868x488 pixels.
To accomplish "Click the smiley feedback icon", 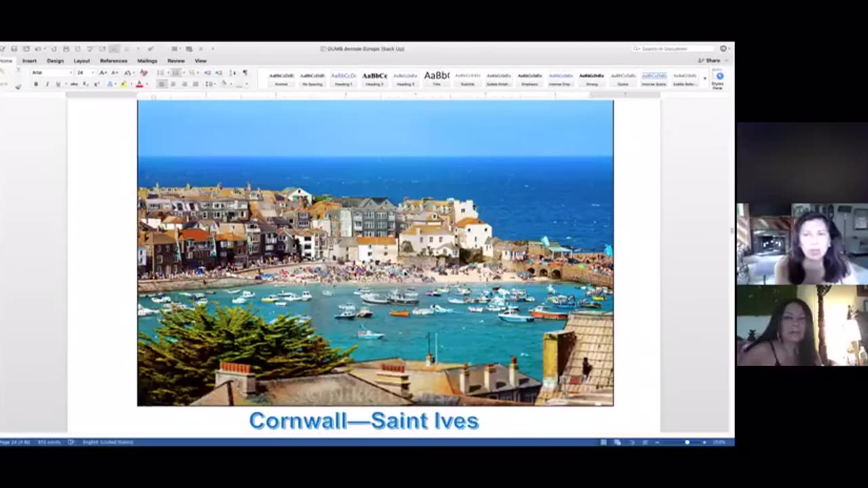I will coord(724,49).
